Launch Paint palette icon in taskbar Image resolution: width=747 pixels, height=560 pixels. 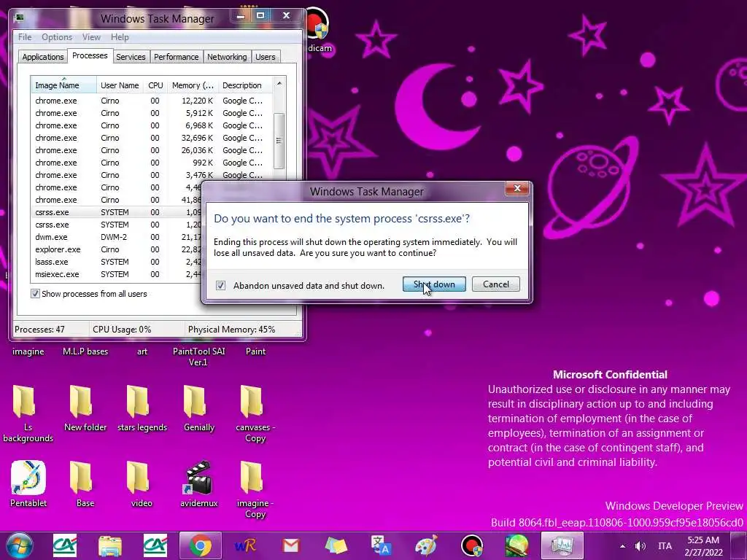pyautogui.click(x=426, y=545)
